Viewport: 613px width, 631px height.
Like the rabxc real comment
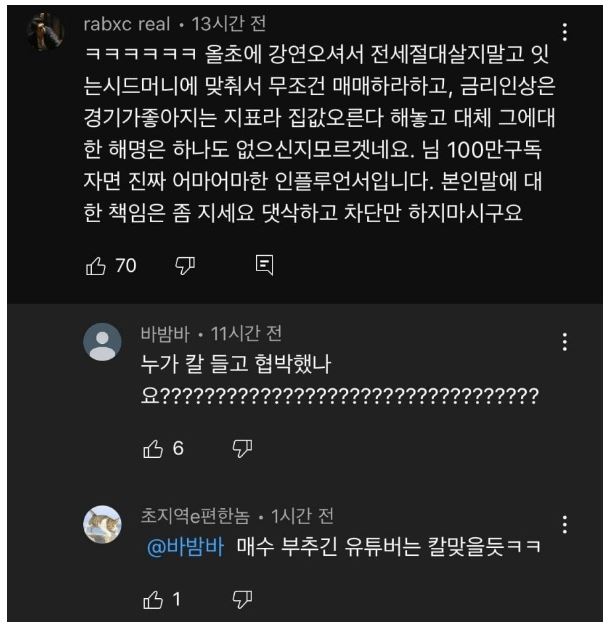coord(95,265)
